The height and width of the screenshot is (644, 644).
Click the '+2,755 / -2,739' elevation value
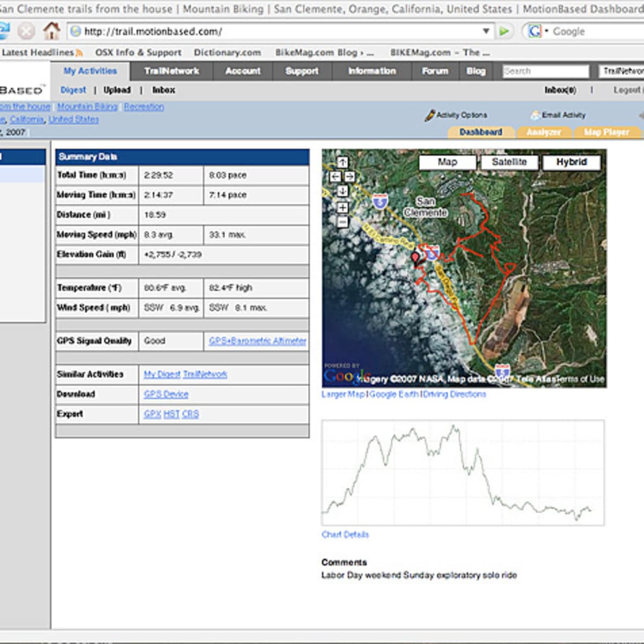tap(173, 254)
